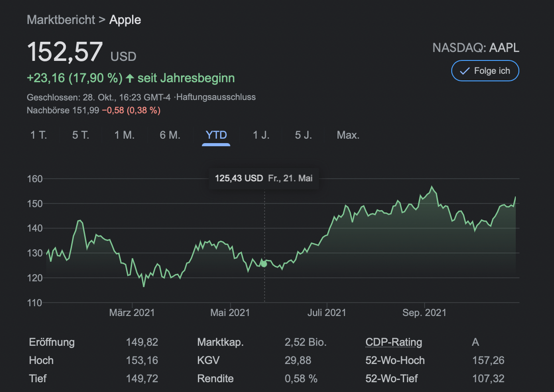Screen dimensions: 554x392
Task: Click the USD currency label beside the price
Action: click(x=123, y=57)
